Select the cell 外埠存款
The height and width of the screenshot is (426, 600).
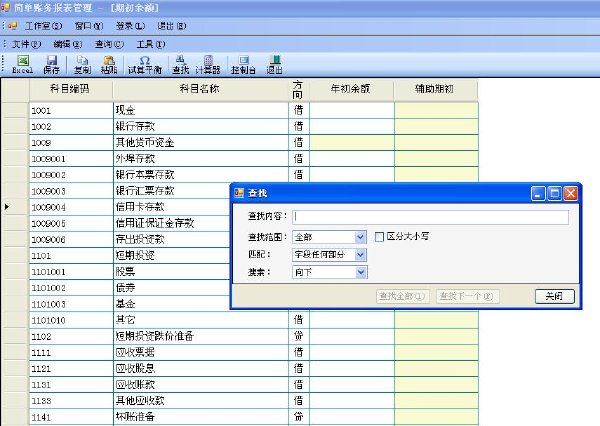coord(201,158)
